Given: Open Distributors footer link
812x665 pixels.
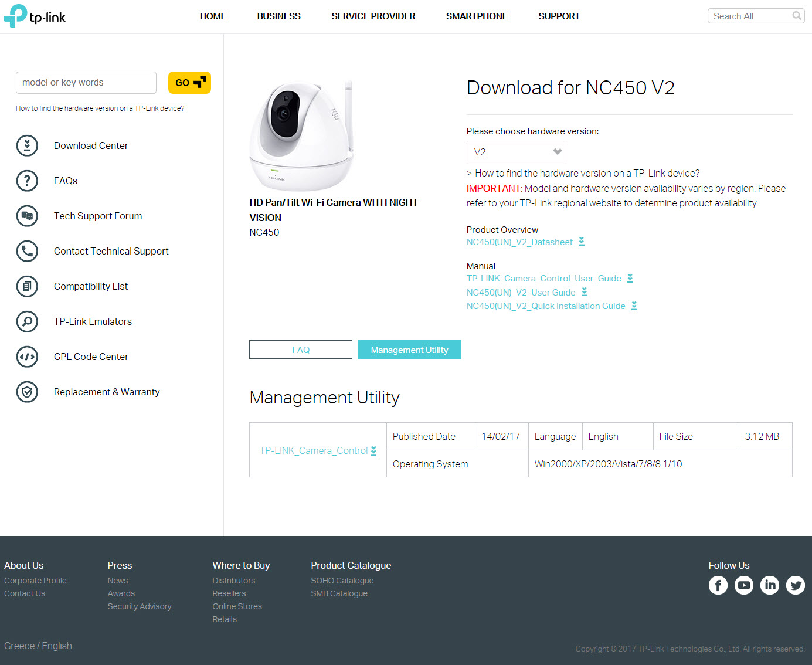Looking at the screenshot, I should click(234, 581).
